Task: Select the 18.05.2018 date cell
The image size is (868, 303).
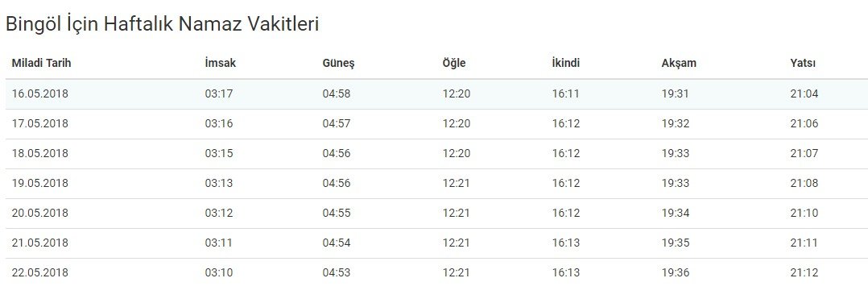Action: click(40, 153)
